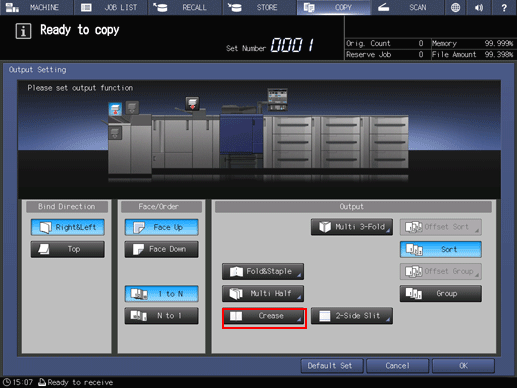This screenshot has width=517, height=388.
Task: Choose N to 1 output order
Action: [x=161, y=316]
